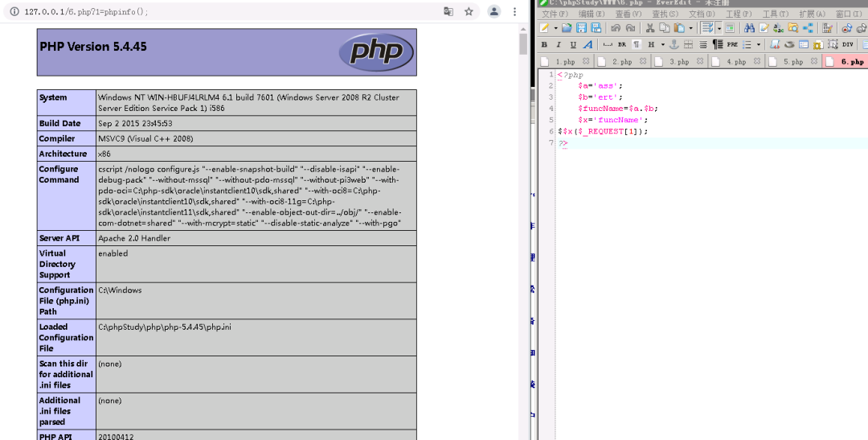The height and width of the screenshot is (440, 868).
Task: Switch to the 5.php tab
Action: (793, 61)
